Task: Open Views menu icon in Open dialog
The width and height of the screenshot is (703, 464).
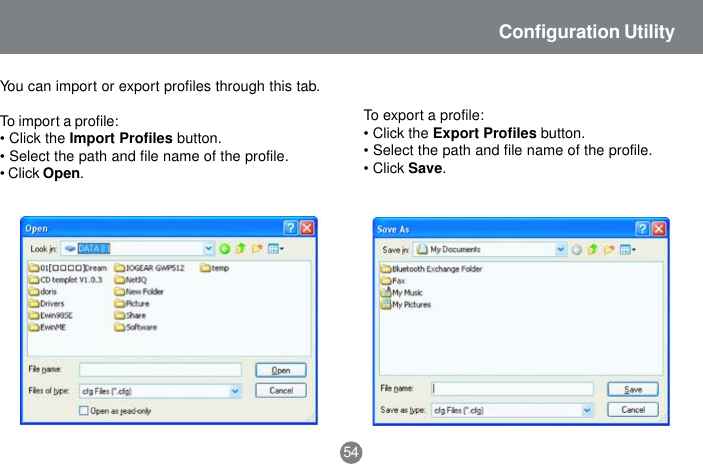Action: click(x=275, y=248)
